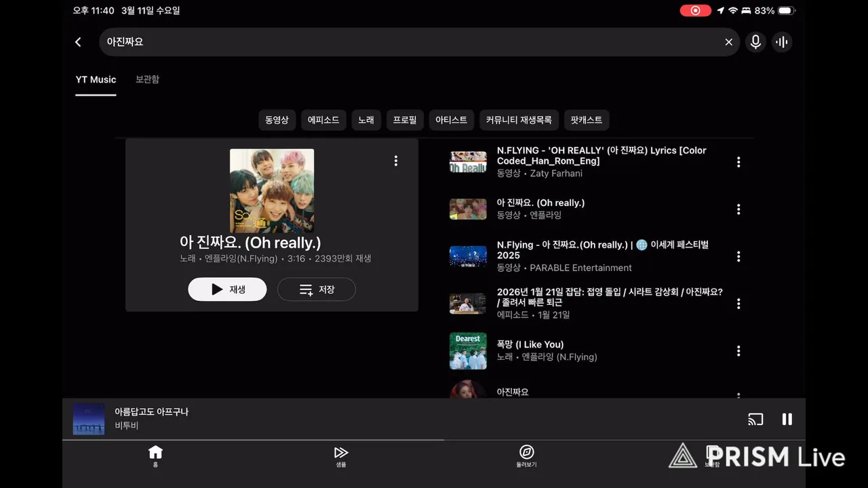Tap the Zaty Farhani channel name
868x488 pixels.
click(556, 174)
